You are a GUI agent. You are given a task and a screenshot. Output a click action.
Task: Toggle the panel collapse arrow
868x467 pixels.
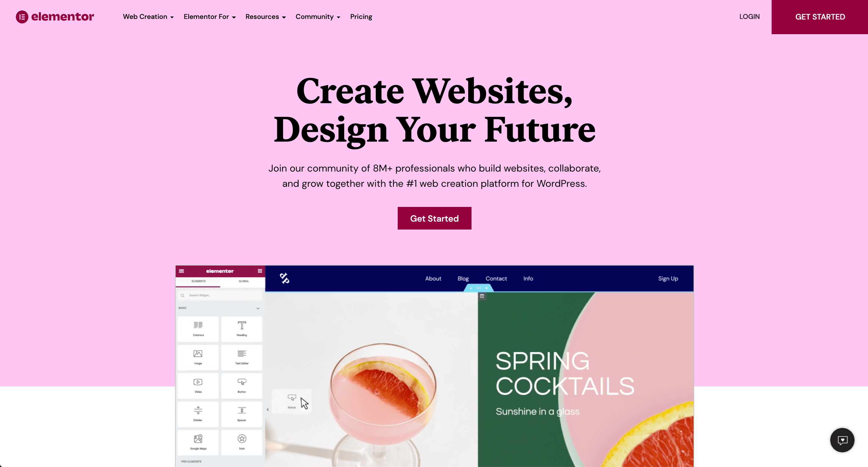pyautogui.click(x=268, y=410)
